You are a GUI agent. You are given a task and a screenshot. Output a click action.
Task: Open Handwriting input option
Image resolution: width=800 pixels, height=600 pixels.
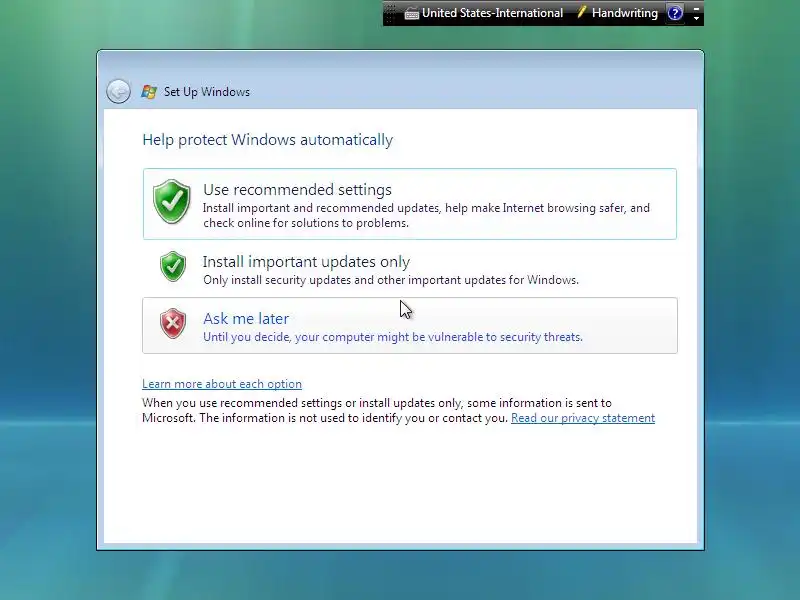click(x=618, y=13)
